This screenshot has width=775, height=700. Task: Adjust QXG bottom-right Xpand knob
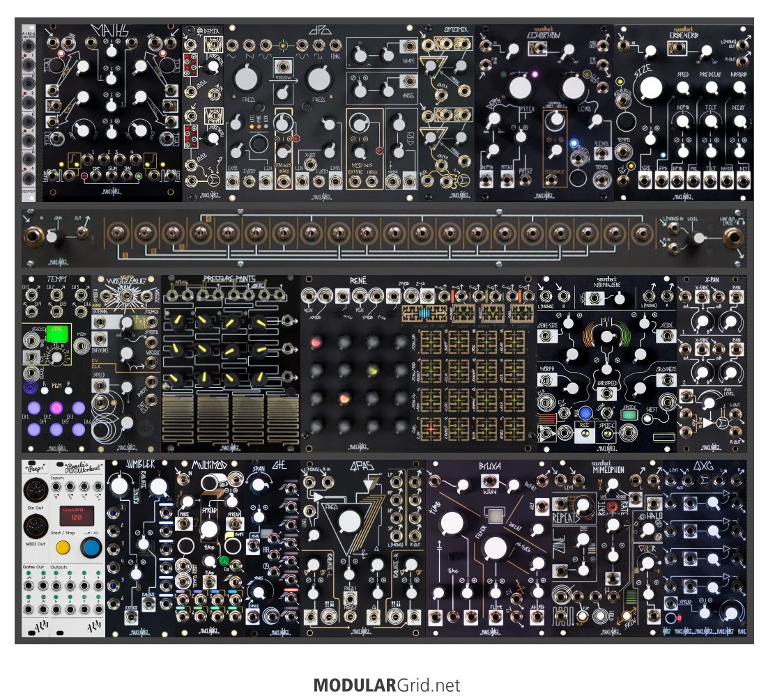730,612
